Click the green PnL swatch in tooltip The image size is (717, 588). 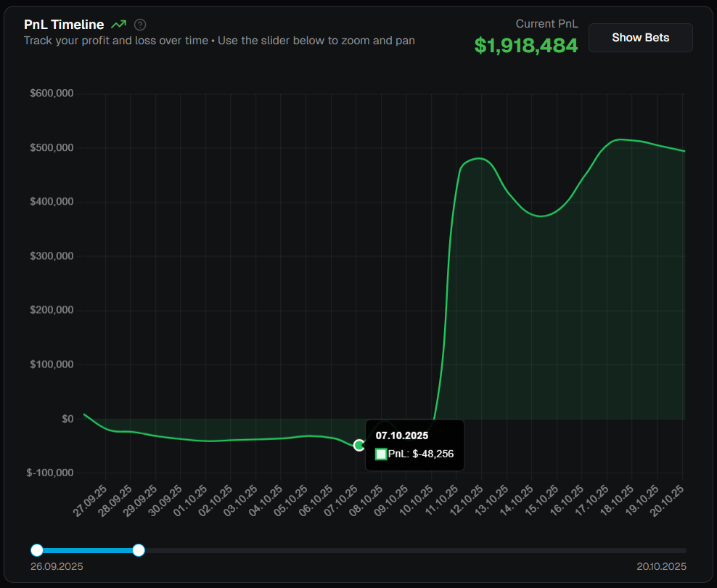pyautogui.click(x=381, y=454)
